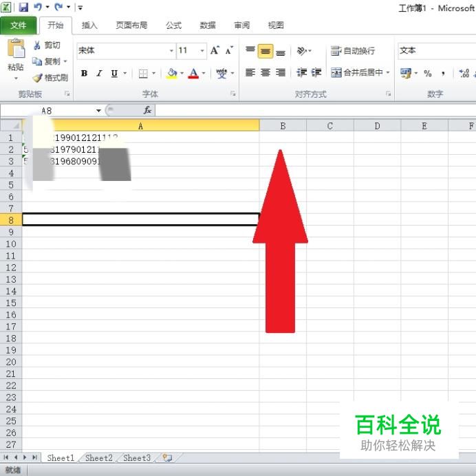Open the 对齐方式 alignment dialog launcher

click(388, 94)
